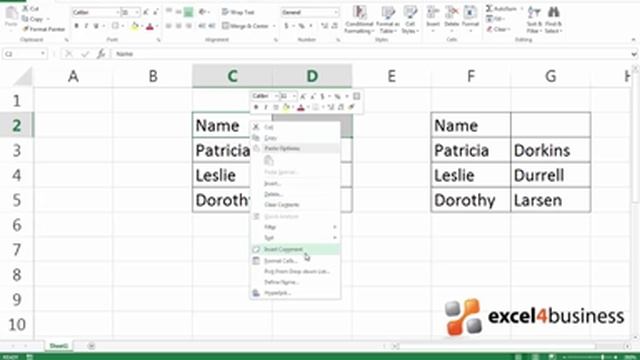Screen dimensions: 640x360
Task: Toggle Bold in the mini toolbar
Action: click(x=256, y=107)
